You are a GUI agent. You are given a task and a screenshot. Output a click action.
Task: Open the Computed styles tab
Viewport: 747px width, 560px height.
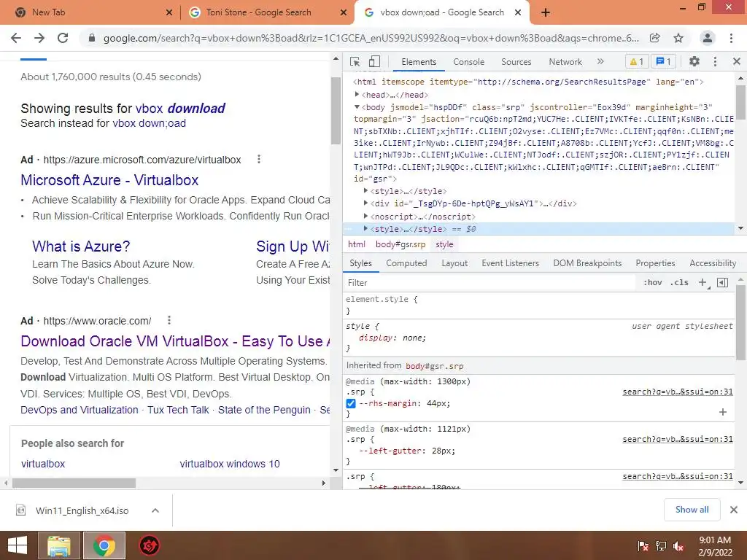point(406,262)
